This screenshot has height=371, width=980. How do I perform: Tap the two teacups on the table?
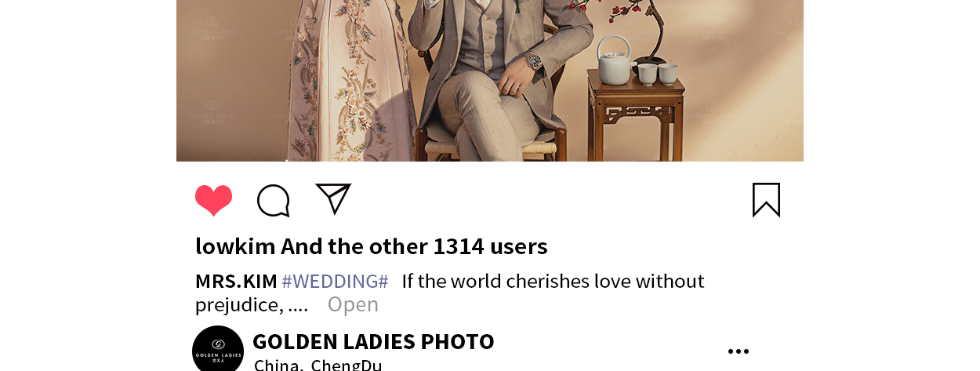point(657,74)
